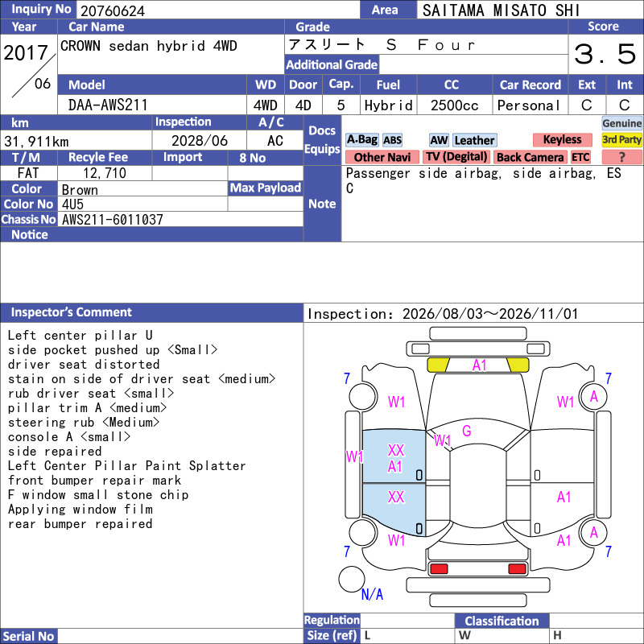Select chassis number AWS211-6011037

113,220
